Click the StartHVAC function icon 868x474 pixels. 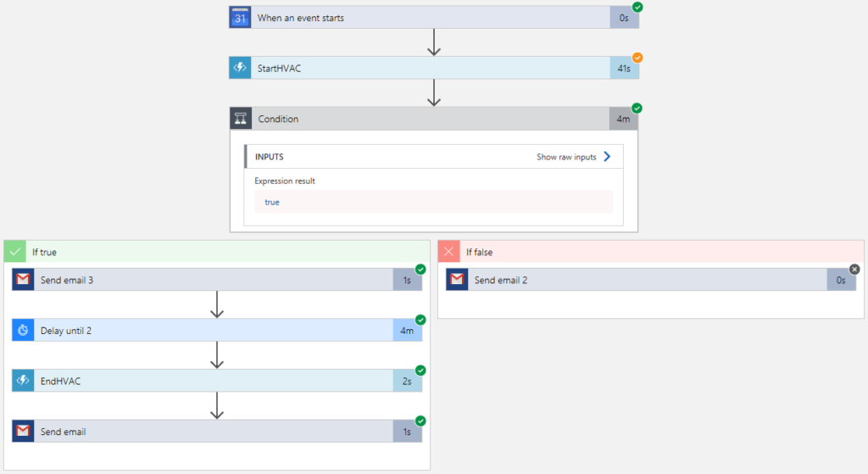point(240,68)
